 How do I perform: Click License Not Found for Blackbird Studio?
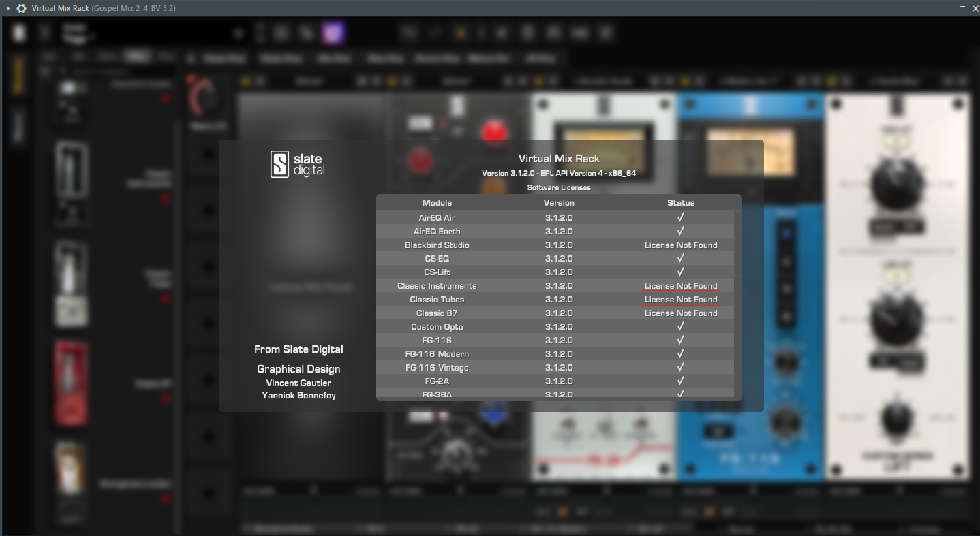click(x=681, y=245)
